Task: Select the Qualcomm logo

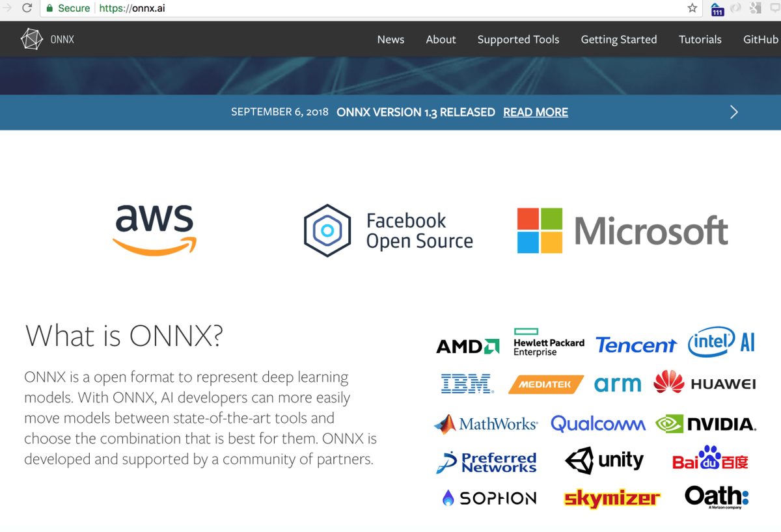Action: (x=598, y=423)
